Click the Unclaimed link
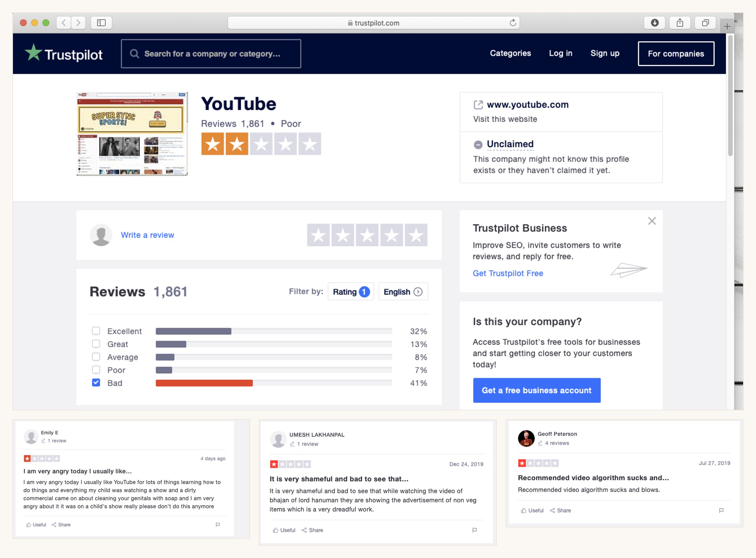The image size is (756, 558). [x=510, y=144]
